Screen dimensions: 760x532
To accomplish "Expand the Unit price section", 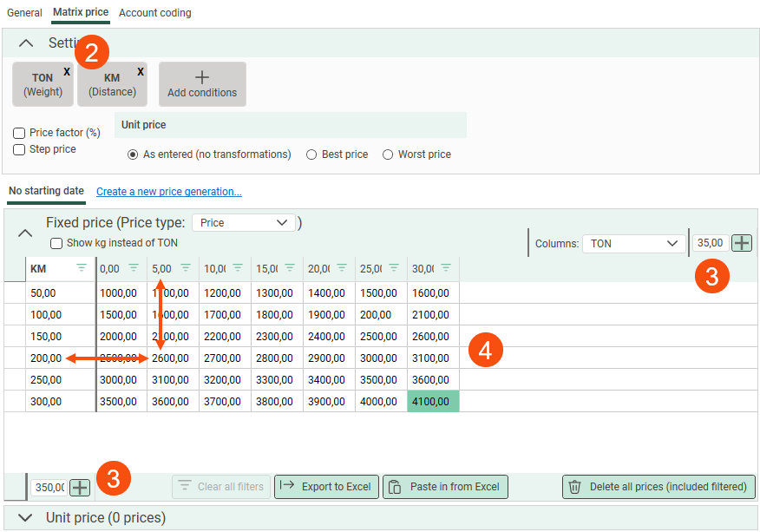I will click(26, 518).
